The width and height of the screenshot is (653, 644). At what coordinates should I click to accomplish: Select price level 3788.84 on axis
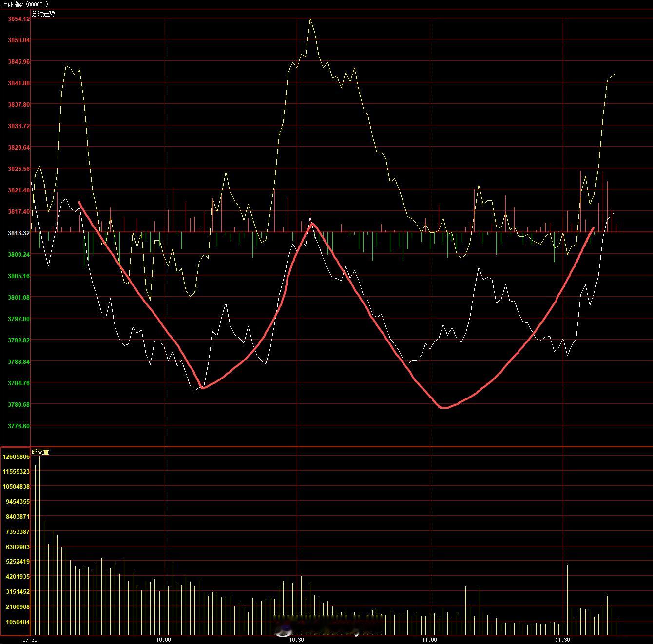click(x=19, y=361)
